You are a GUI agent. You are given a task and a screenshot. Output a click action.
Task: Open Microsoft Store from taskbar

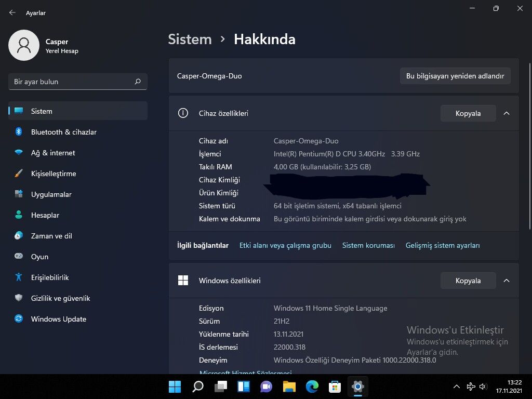click(x=335, y=387)
